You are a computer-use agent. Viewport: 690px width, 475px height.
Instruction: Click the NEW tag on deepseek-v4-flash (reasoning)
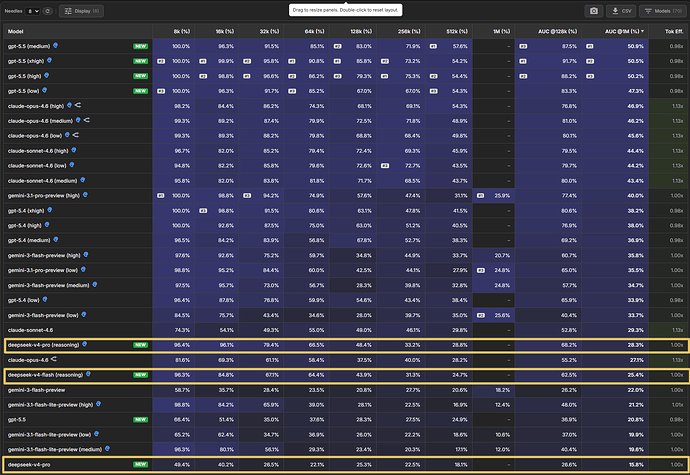[140, 375]
